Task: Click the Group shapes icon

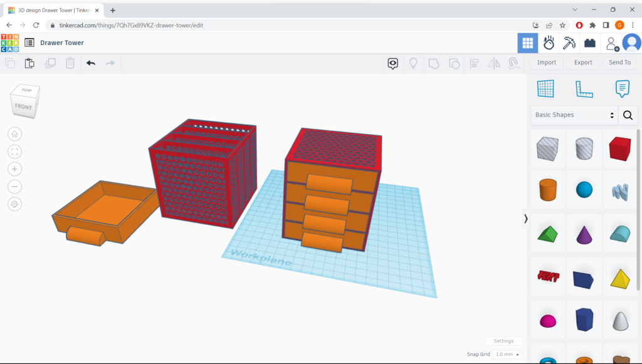Action: coord(434,63)
